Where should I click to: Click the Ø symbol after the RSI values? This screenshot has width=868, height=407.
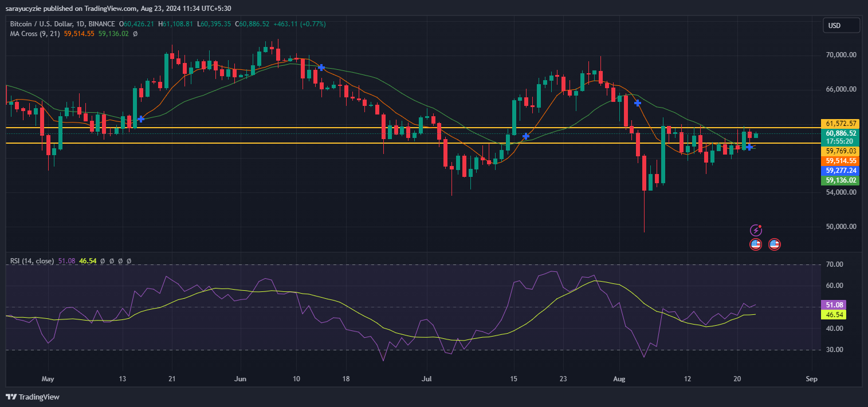[x=104, y=260]
